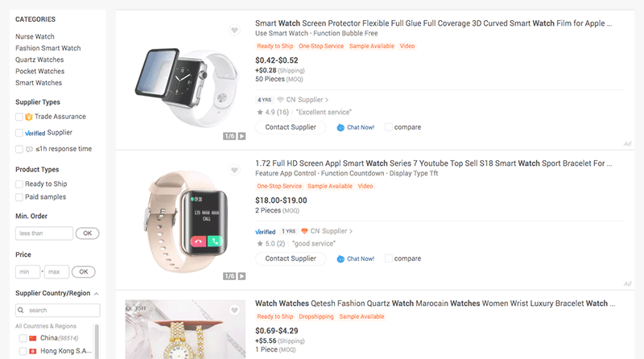This screenshot has width=644, height=359.
Task: Click the Trade Assurance shield icon
Action: tap(28, 117)
